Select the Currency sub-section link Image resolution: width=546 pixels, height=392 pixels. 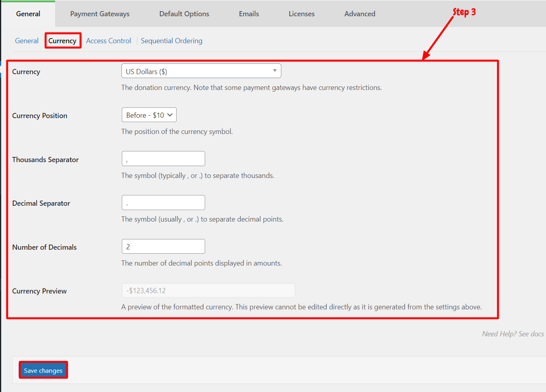tap(62, 41)
